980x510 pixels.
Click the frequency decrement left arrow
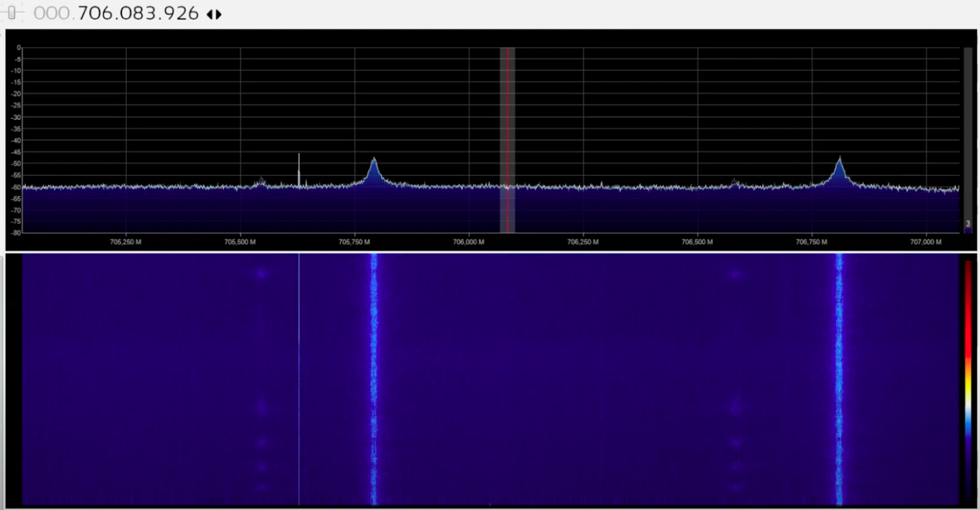209,14
